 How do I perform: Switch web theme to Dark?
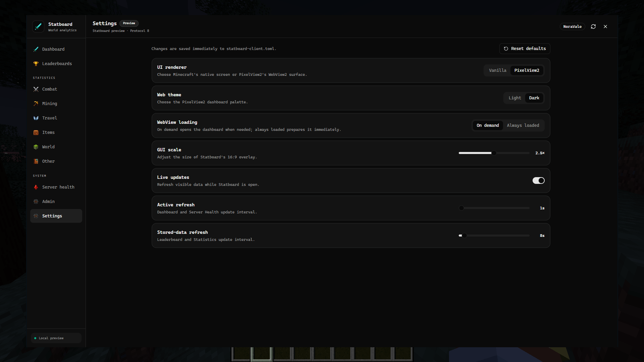(534, 98)
